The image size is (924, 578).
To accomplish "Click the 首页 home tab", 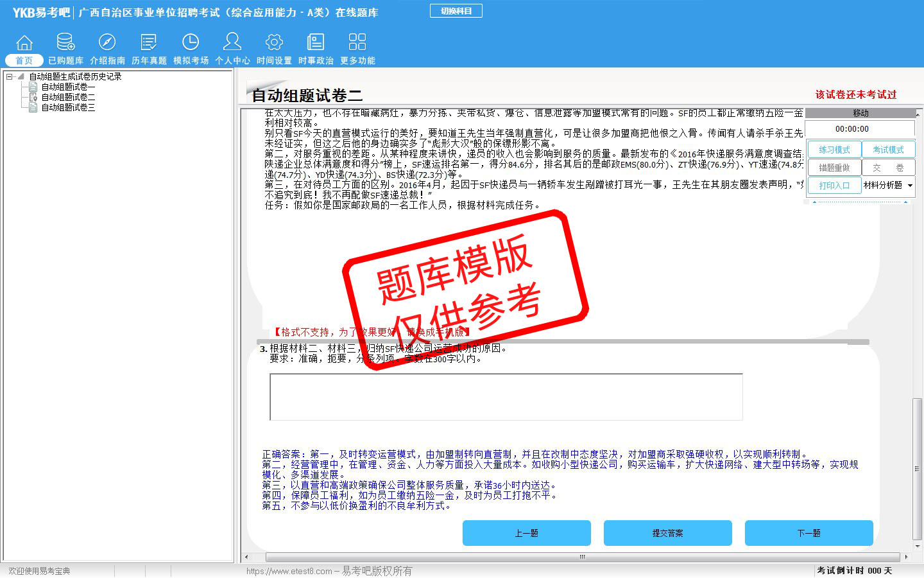I will [24, 60].
